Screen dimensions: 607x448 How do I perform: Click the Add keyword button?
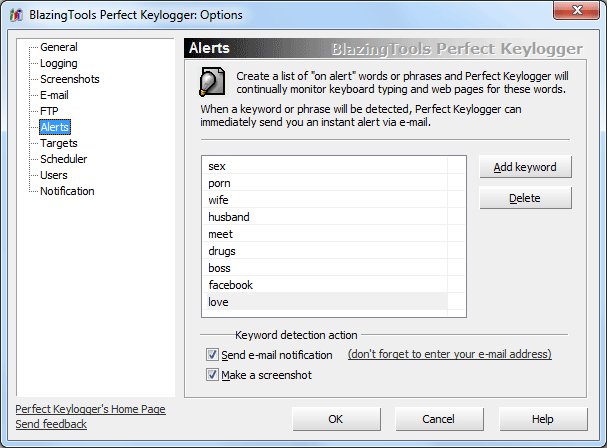click(x=525, y=167)
